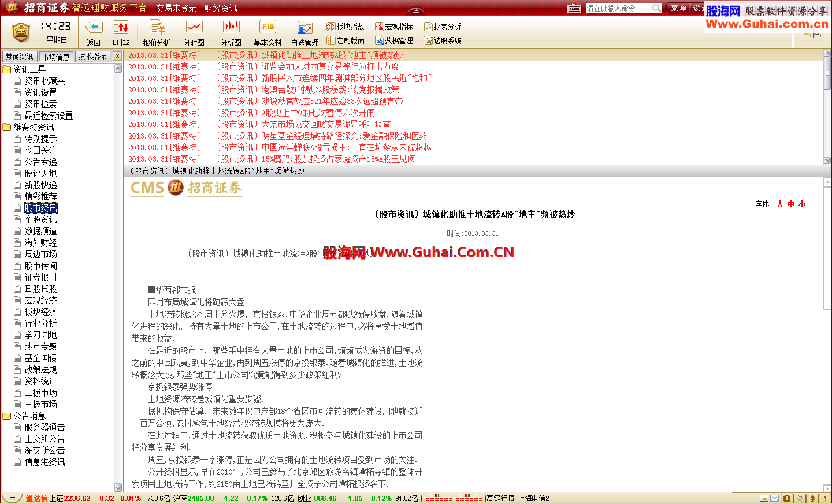Click the sidebar tree scrollbar down arrow
Image resolution: width=832 pixels, height=504 pixels.
pos(118,488)
